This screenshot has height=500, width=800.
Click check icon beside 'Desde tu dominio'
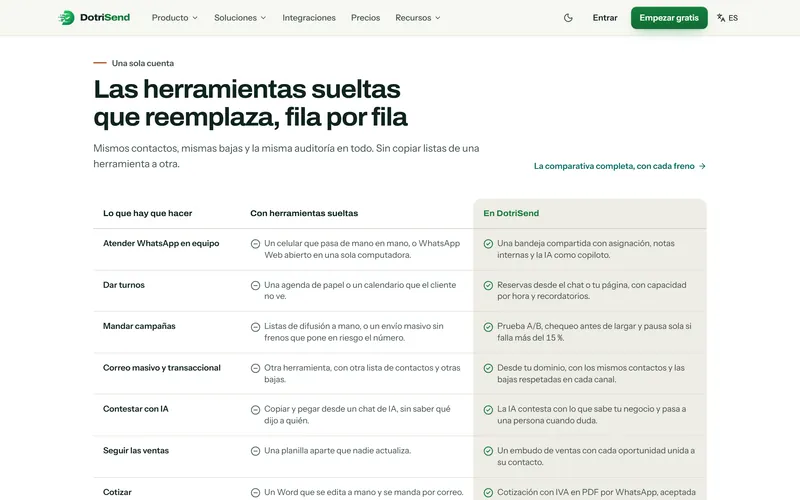[x=488, y=368]
